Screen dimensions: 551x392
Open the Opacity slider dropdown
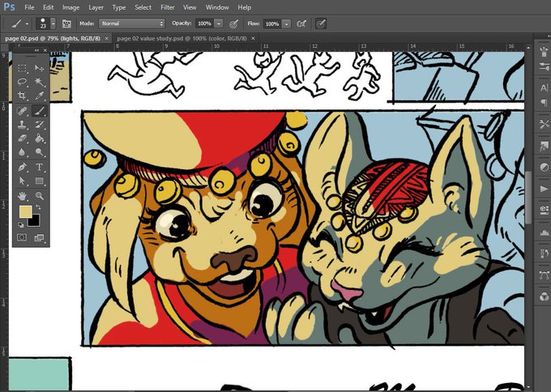[218, 23]
